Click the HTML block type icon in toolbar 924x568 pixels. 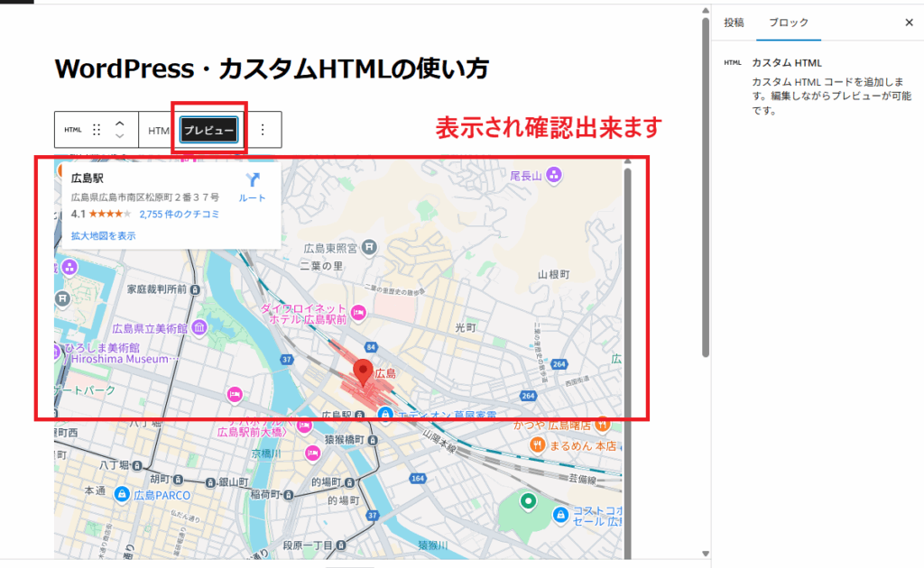73,130
